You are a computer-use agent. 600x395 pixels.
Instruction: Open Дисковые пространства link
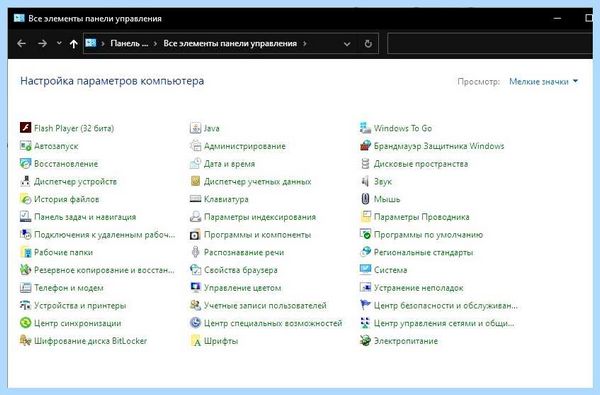tap(421, 164)
